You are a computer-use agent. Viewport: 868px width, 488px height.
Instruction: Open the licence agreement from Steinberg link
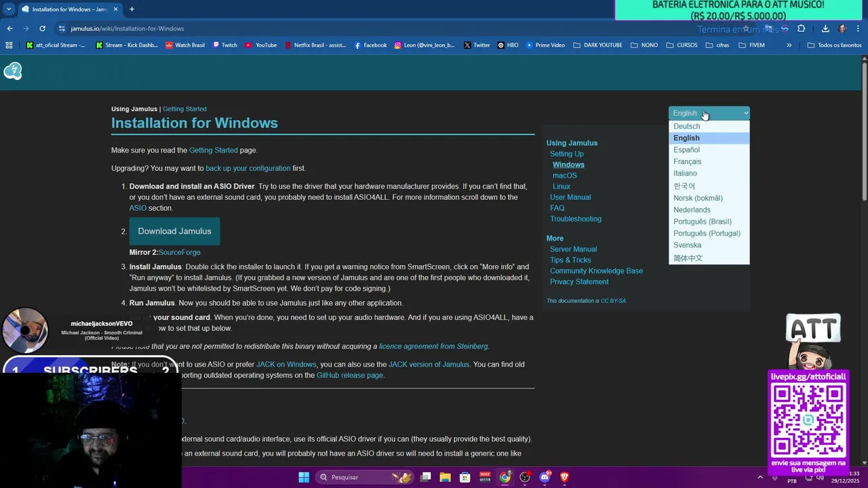pyautogui.click(x=433, y=346)
